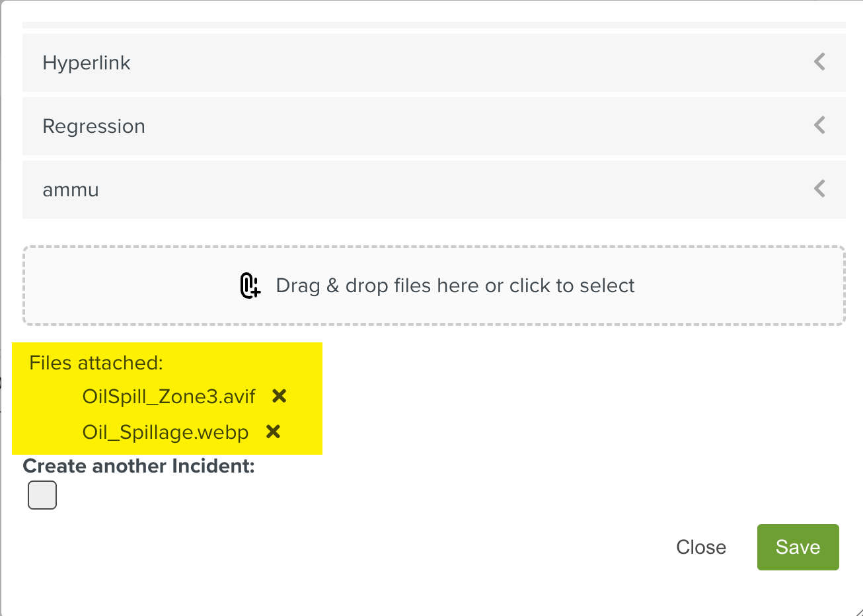Remove OilSpill_Zone3.avif using its X icon
Image resolution: width=863 pixels, height=616 pixels.
tap(278, 396)
